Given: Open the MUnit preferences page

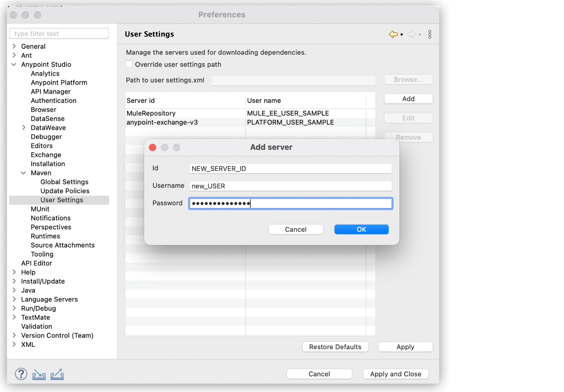Looking at the screenshot, I should (x=40, y=209).
